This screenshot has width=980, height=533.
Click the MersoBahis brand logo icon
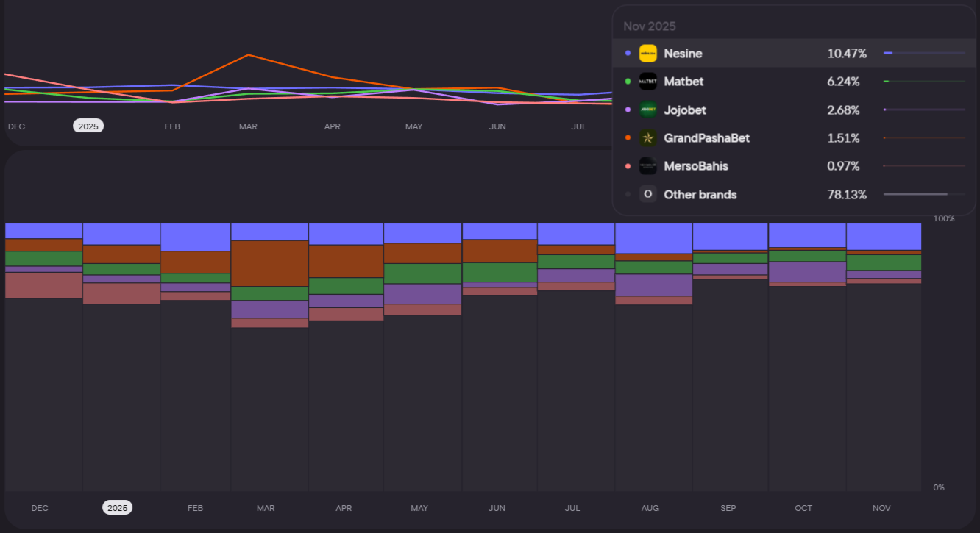[x=647, y=166]
